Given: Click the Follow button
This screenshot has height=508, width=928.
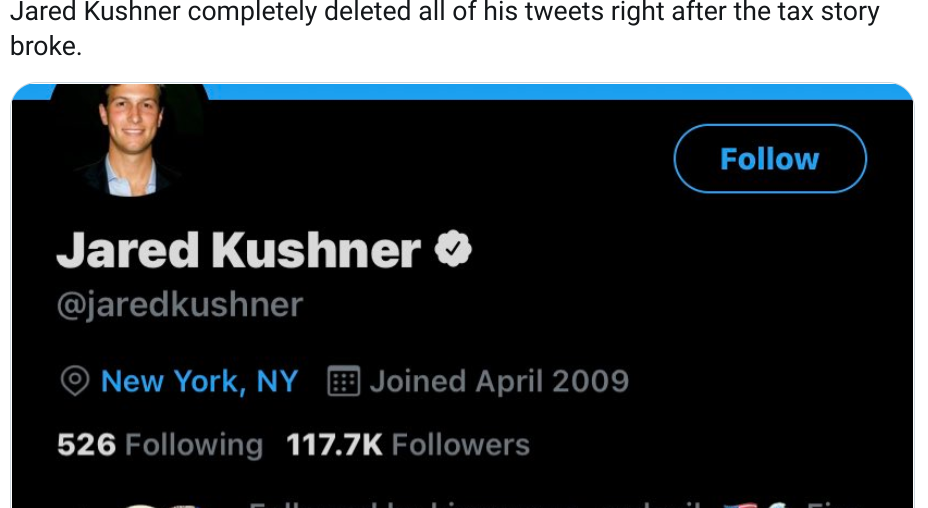Looking at the screenshot, I should click(769, 159).
